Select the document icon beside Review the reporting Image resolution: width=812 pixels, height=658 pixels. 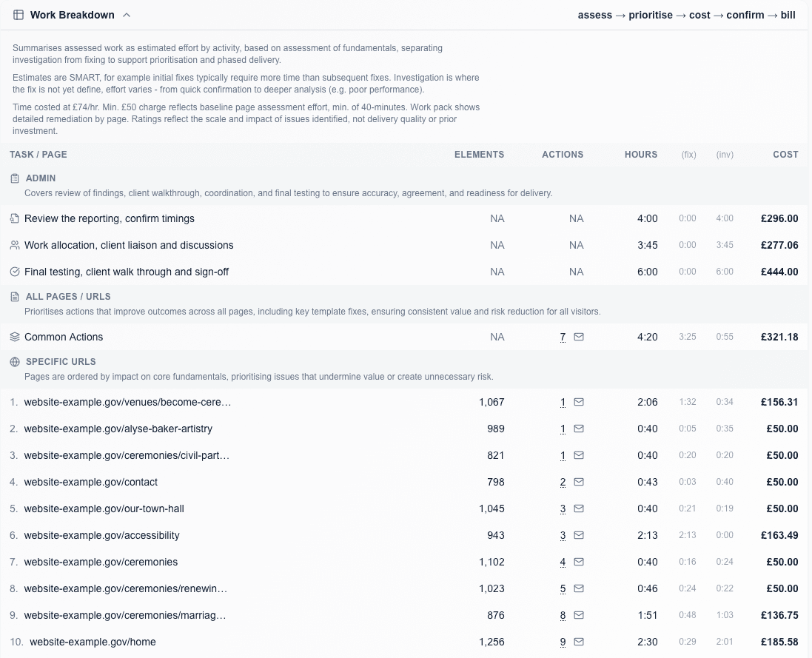(15, 218)
